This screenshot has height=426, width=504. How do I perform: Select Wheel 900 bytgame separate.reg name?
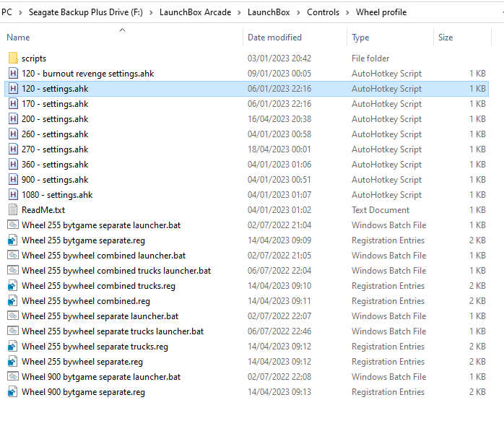pyautogui.click(x=83, y=392)
